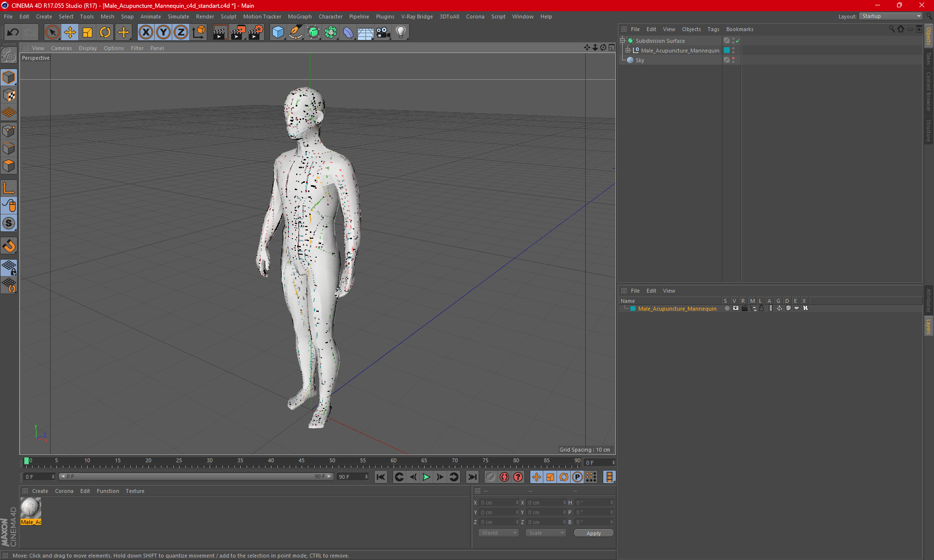
Task: Click the Undo arrow icon
Action: (x=13, y=32)
